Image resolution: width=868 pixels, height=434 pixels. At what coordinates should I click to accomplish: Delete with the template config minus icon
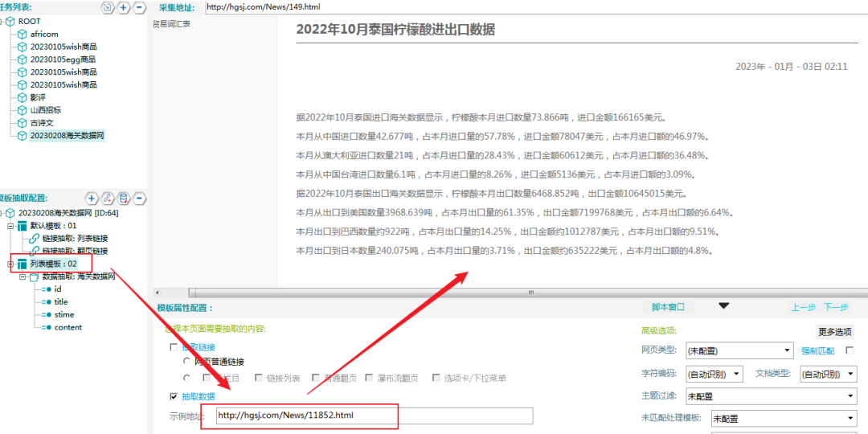pyautogui.click(x=141, y=198)
